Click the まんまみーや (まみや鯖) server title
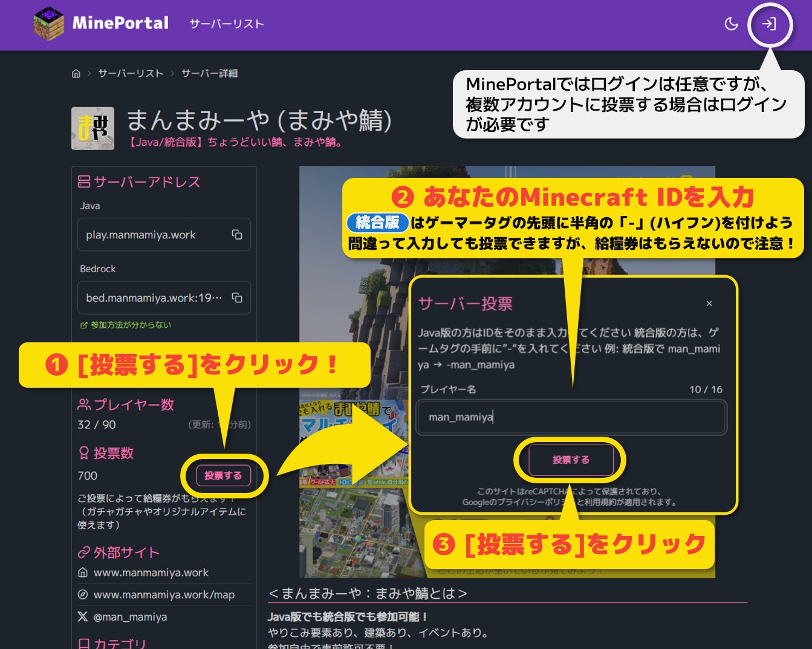 pos(259,120)
